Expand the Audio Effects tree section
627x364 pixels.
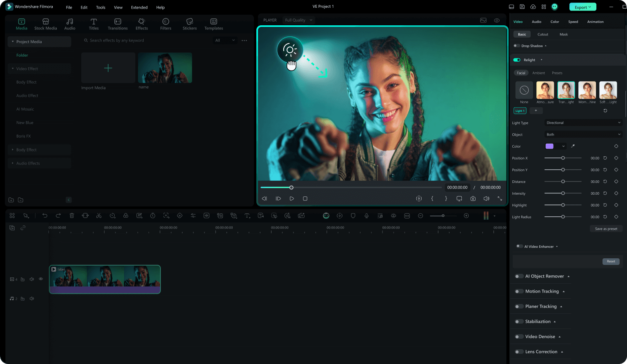[x=13, y=163]
